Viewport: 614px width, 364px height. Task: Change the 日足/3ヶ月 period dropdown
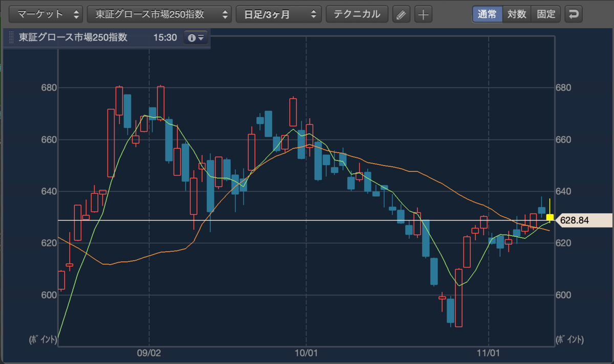pos(278,14)
